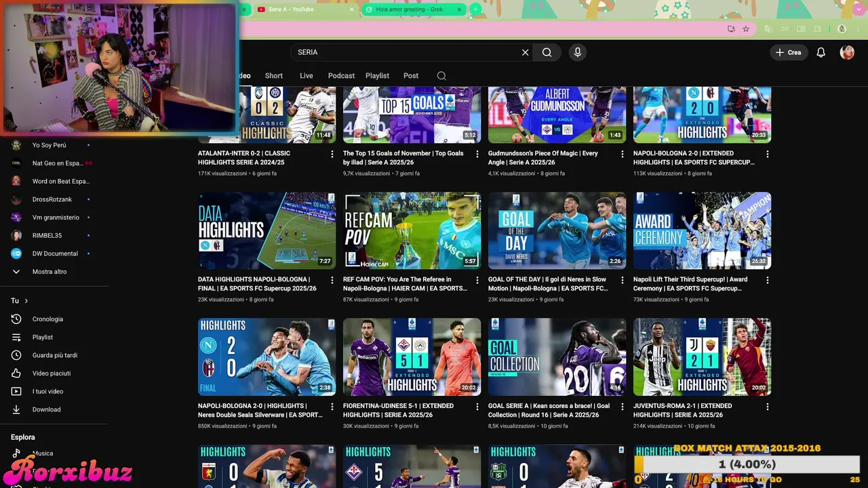
Task: Open options for NAPOLI-BOLOGNA 2-0 EXTENDED video
Action: 768,155
